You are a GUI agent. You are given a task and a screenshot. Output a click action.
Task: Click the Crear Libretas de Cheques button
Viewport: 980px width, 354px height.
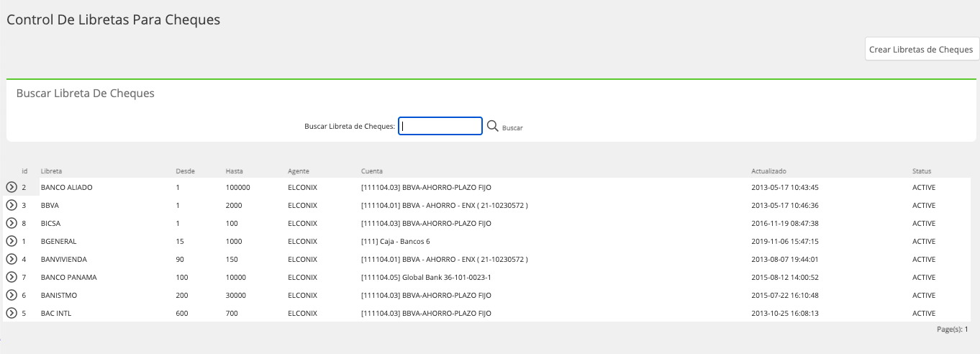(921, 50)
